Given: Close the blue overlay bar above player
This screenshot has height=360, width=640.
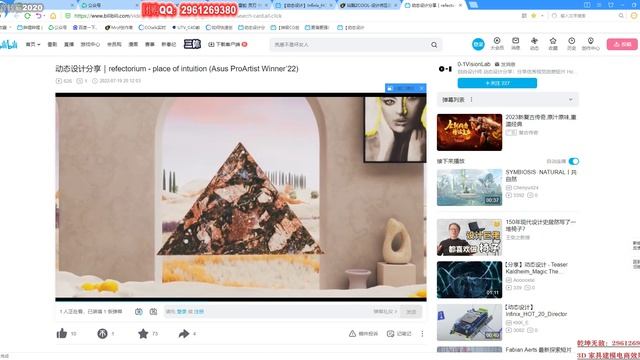Looking at the screenshot, I should (x=422, y=88).
